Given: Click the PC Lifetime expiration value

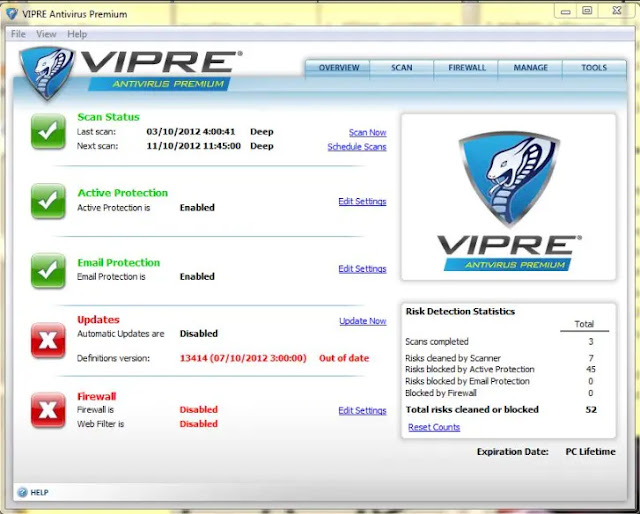Looking at the screenshot, I should (x=590, y=452).
